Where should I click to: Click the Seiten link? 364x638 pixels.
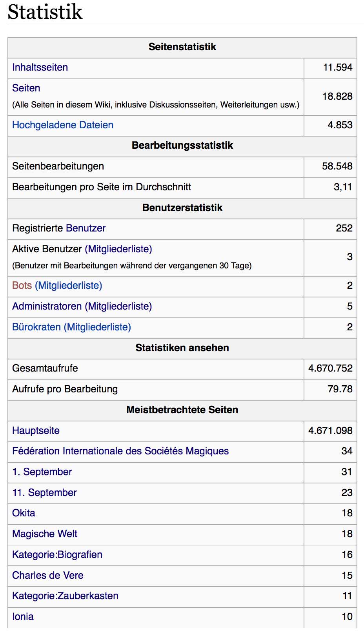[26, 88]
